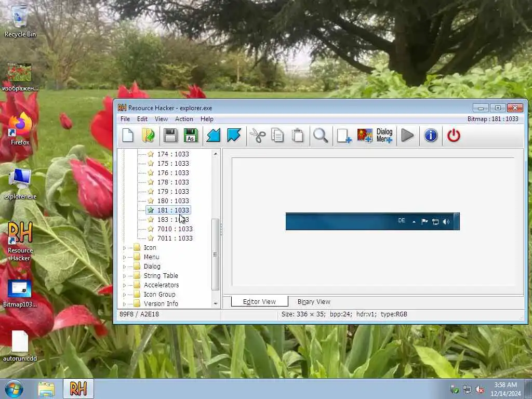Open the Help menu
Screen dimensions: 532x399
[x=207, y=119]
